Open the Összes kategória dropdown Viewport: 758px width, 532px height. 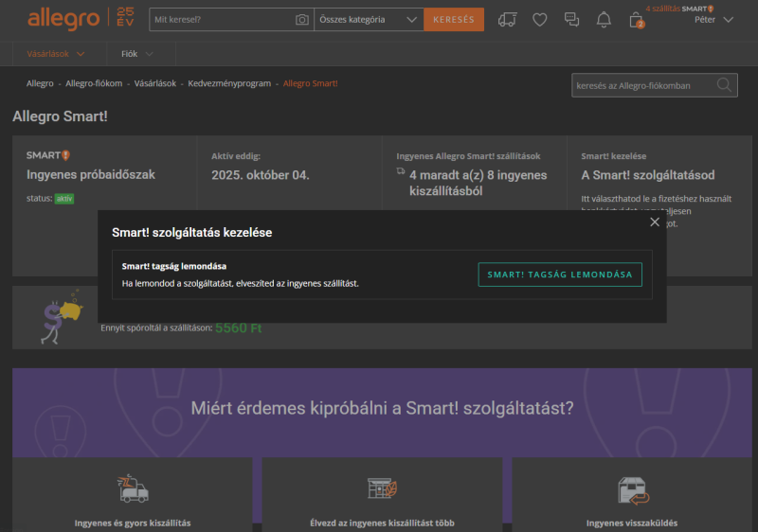(369, 19)
